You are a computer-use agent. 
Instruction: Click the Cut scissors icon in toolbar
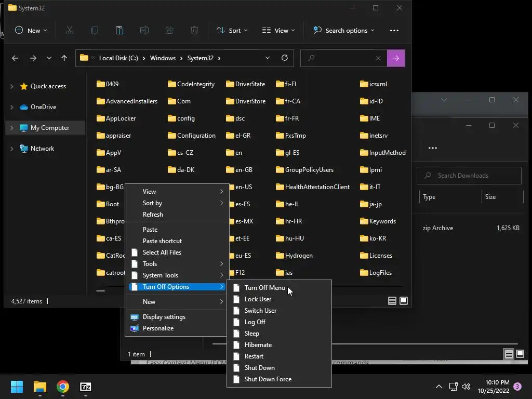(69, 31)
